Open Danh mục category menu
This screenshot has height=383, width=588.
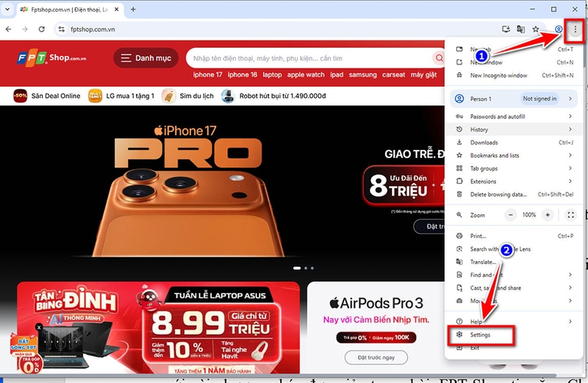146,58
